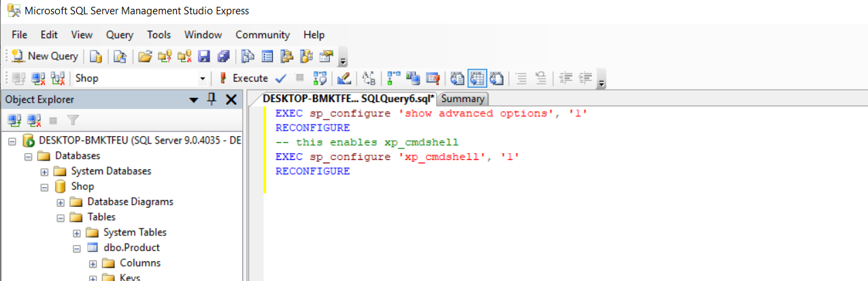This screenshot has height=281, width=868.
Task: Select the Shop database tree item
Action: click(x=82, y=186)
